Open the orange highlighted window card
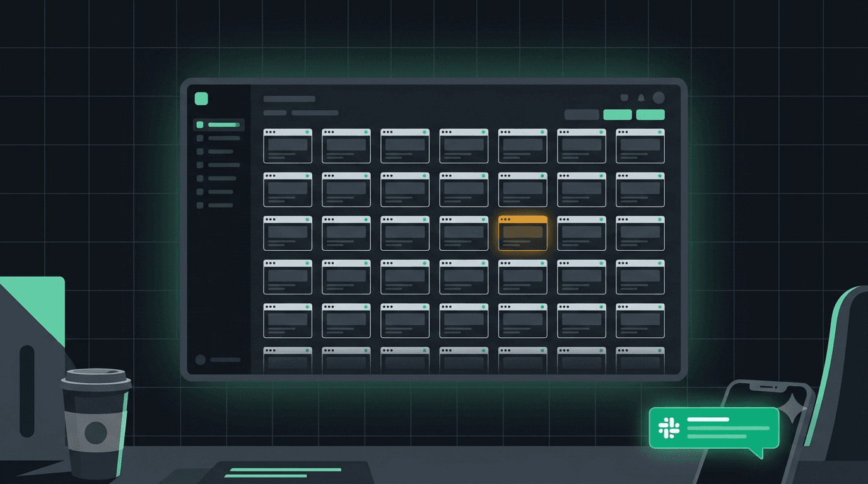The image size is (868, 484). point(523,233)
